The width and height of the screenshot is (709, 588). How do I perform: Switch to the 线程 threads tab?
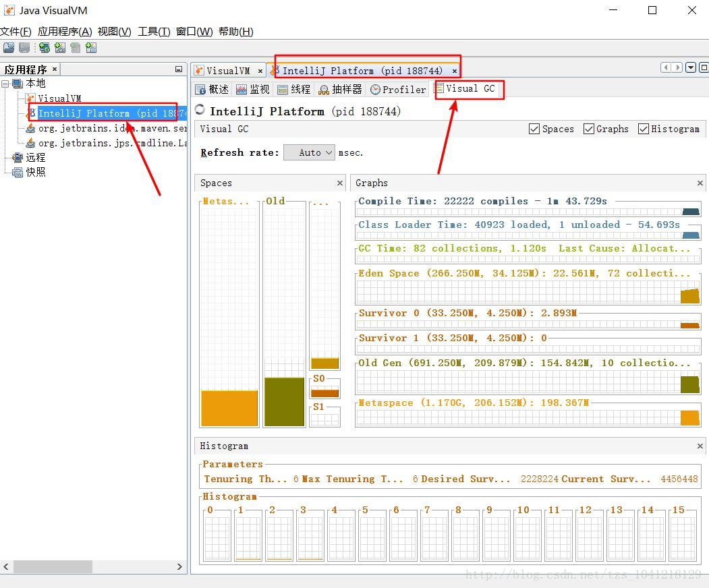point(294,90)
